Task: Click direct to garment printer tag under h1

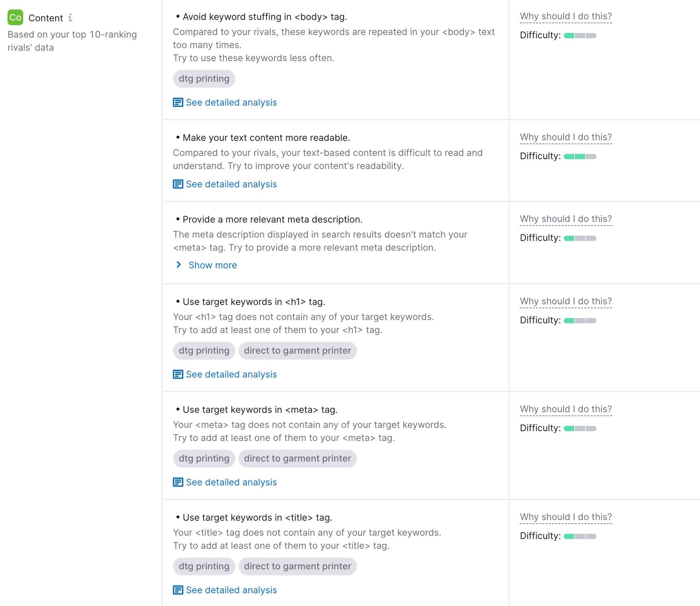Action: click(x=298, y=351)
